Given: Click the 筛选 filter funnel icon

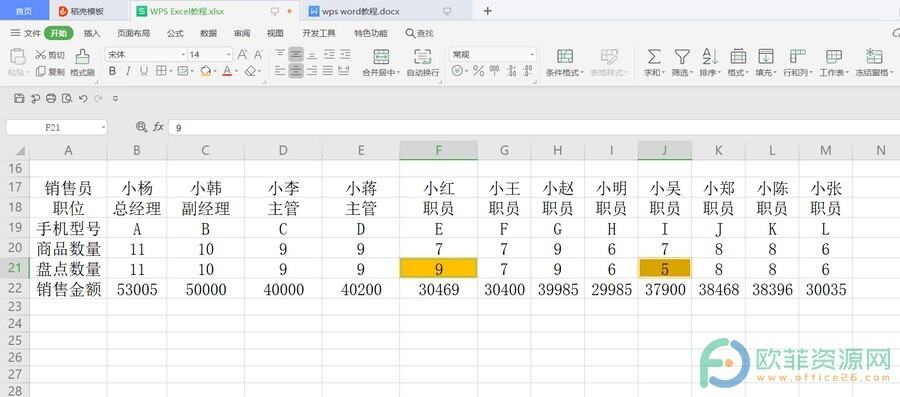Looking at the screenshot, I should pos(681,56).
